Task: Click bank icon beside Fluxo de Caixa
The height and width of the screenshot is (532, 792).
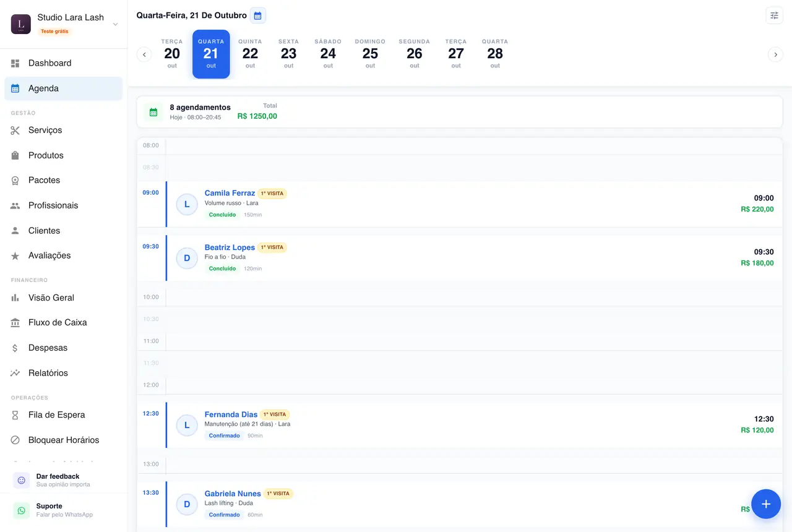Action: coord(15,323)
